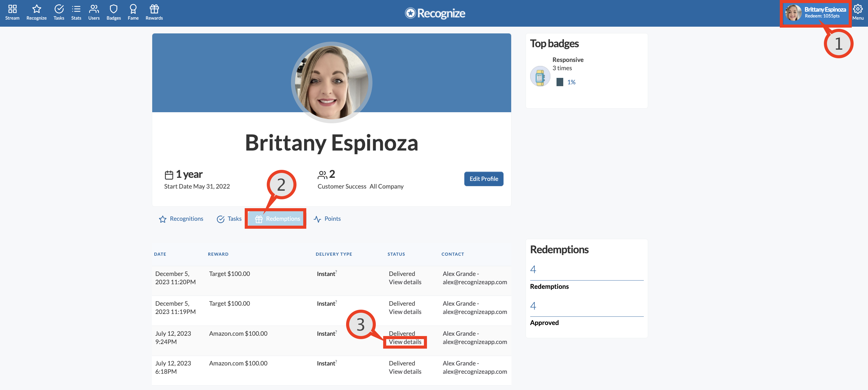Click the calendar icon beside 1 year
Viewport: 868px width, 390px height.
click(169, 175)
